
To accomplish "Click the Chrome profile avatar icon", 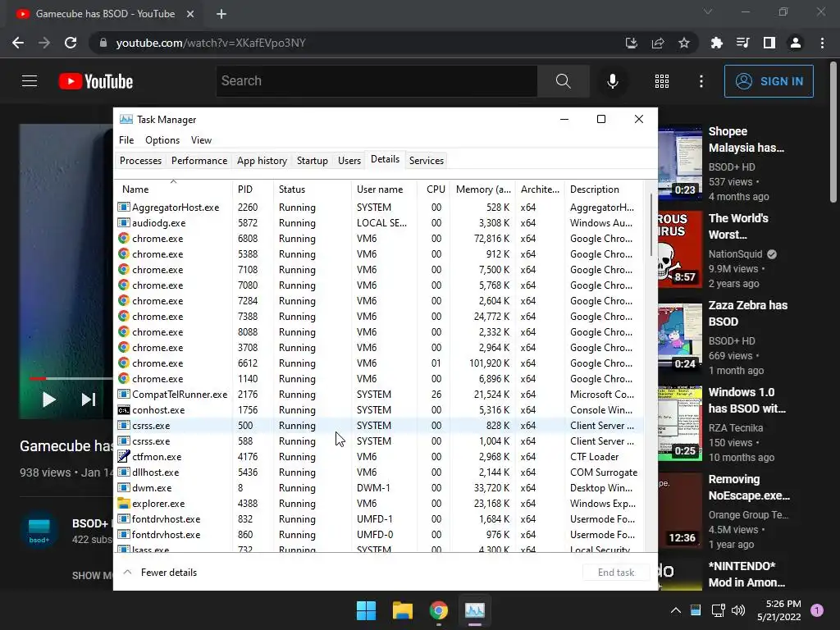I will (x=796, y=43).
